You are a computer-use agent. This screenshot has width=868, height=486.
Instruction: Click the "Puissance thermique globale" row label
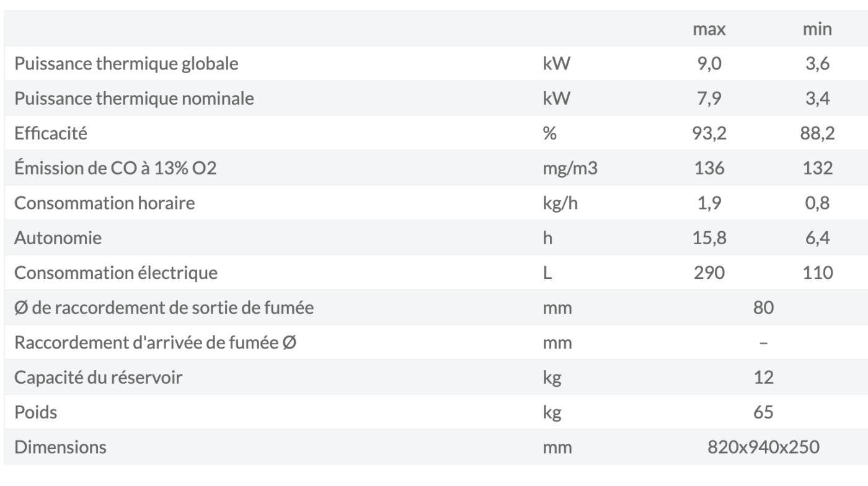pyautogui.click(x=126, y=64)
